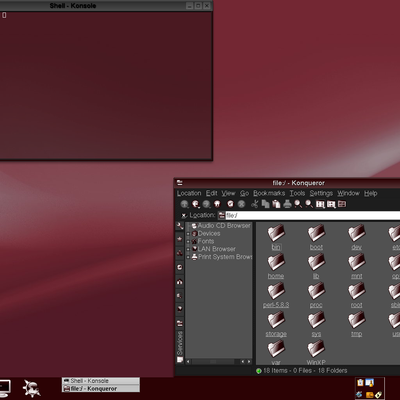Expand the LAN Browser tree node
Image resolution: width=400 pixels, height=400 pixels.
coord(188,249)
